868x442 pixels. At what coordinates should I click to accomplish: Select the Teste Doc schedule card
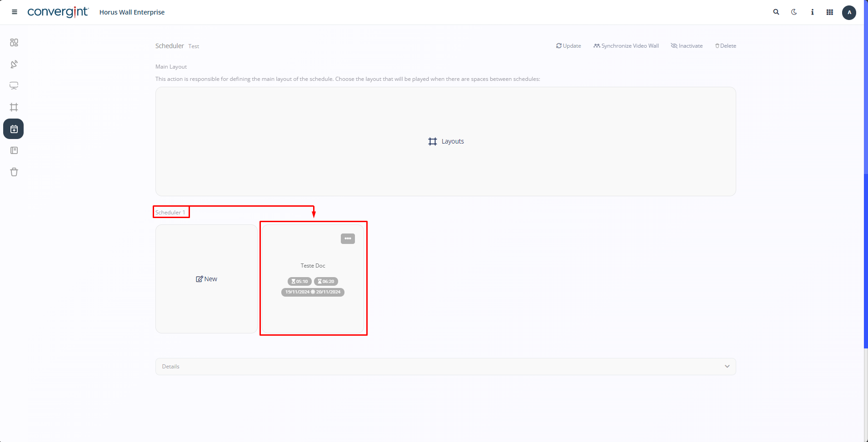click(x=313, y=266)
